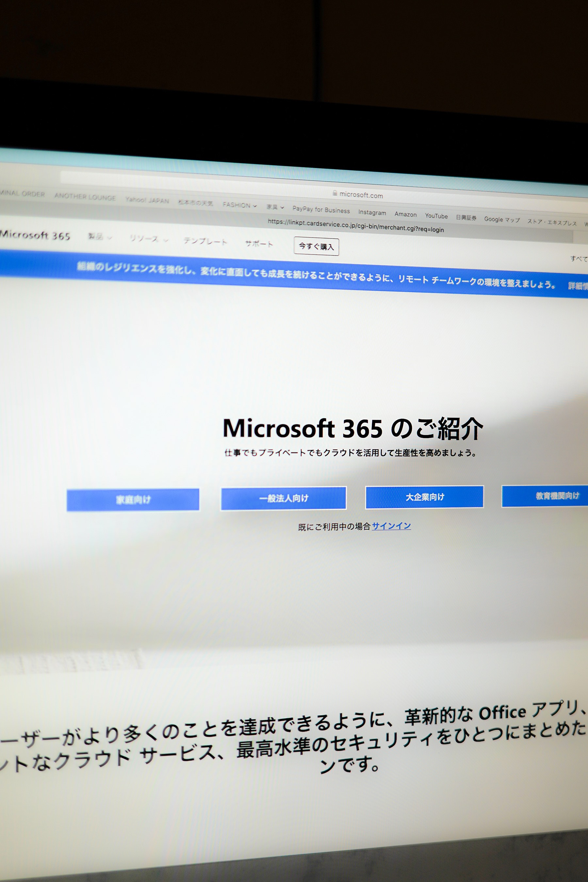Open the Instagram bookmark
This screenshot has height=882, width=588.
pos(372,212)
